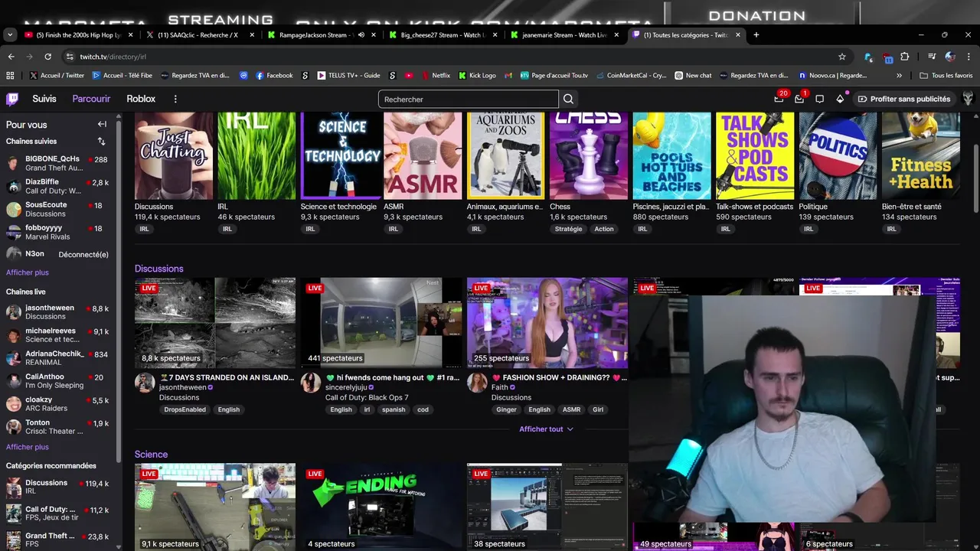Viewport: 980px width, 551px height.
Task: Open tab search dropdown arrow
Action: (x=10, y=34)
